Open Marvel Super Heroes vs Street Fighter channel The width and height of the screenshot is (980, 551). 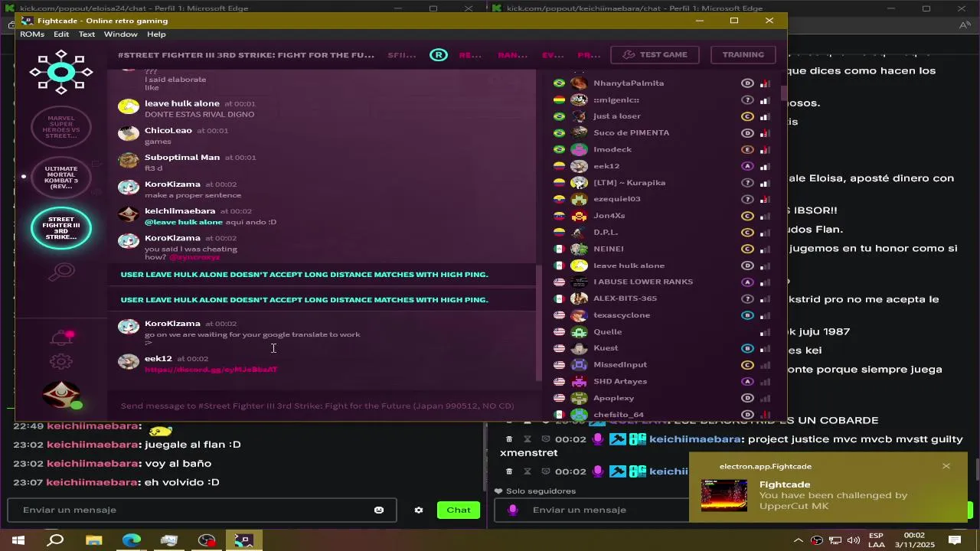pyautogui.click(x=61, y=127)
